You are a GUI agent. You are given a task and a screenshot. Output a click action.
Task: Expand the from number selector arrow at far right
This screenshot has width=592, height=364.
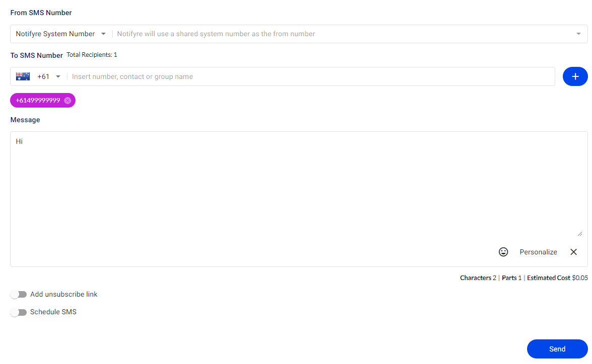578,34
